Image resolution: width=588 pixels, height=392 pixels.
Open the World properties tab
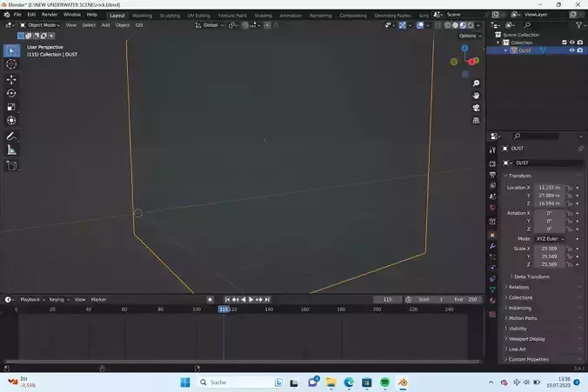492,208
